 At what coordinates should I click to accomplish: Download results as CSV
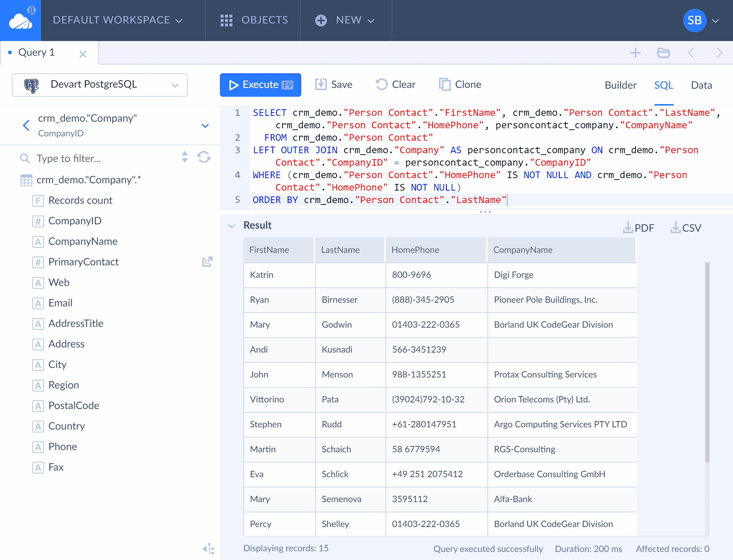(x=686, y=228)
